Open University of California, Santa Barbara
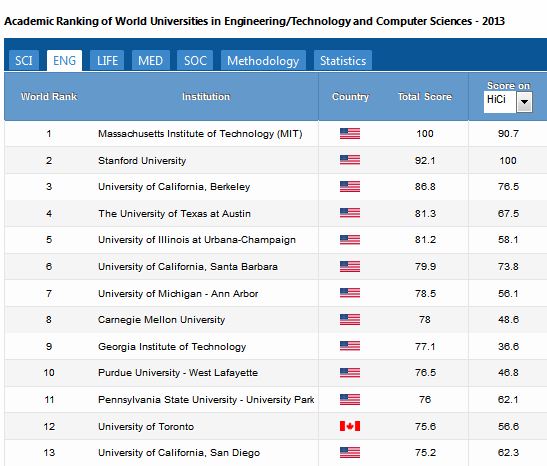 188,266
